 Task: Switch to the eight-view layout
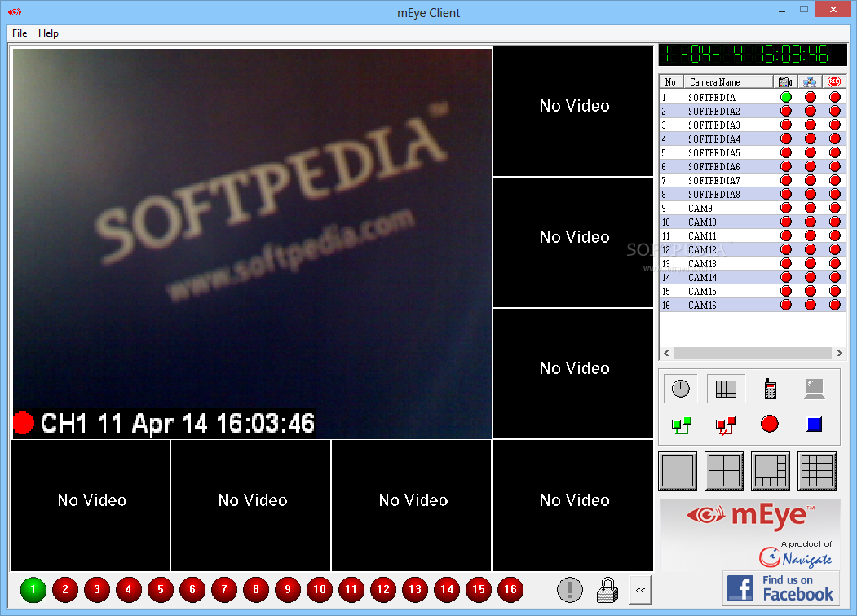771,471
